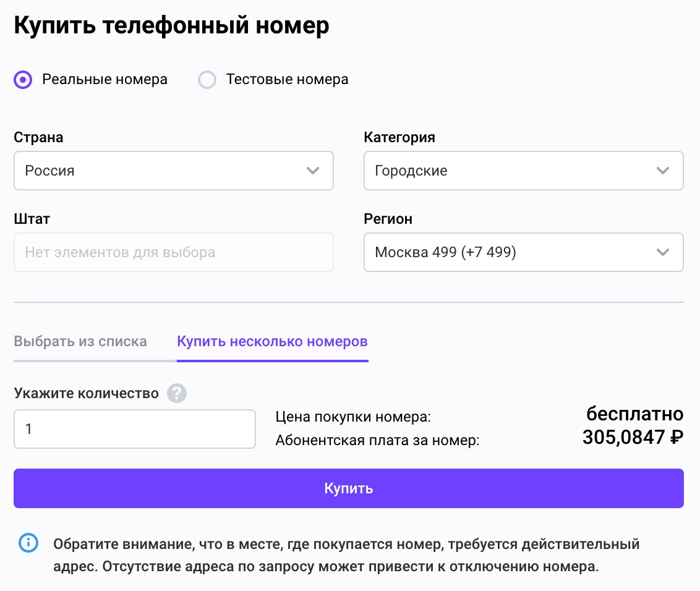Open the Купить несколько номеров tab
The width and height of the screenshot is (700, 591).
click(x=272, y=341)
